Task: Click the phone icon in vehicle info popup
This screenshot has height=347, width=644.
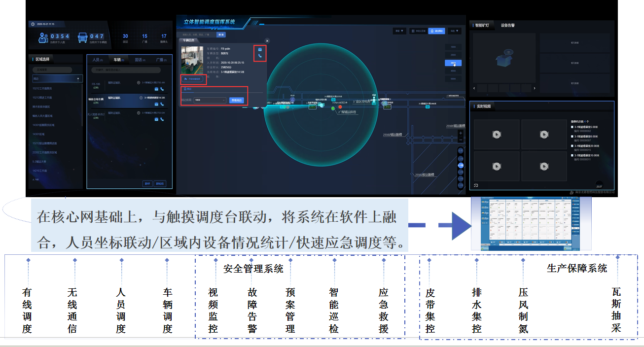Action: click(x=260, y=56)
